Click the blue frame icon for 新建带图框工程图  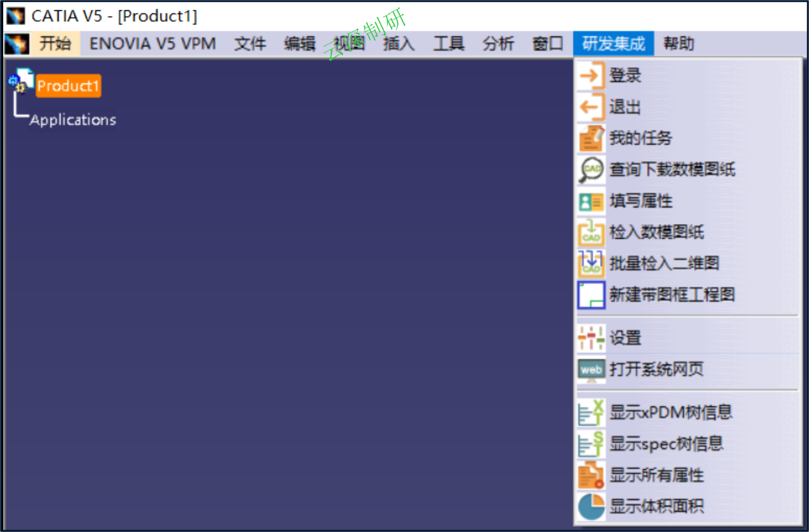click(591, 295)
